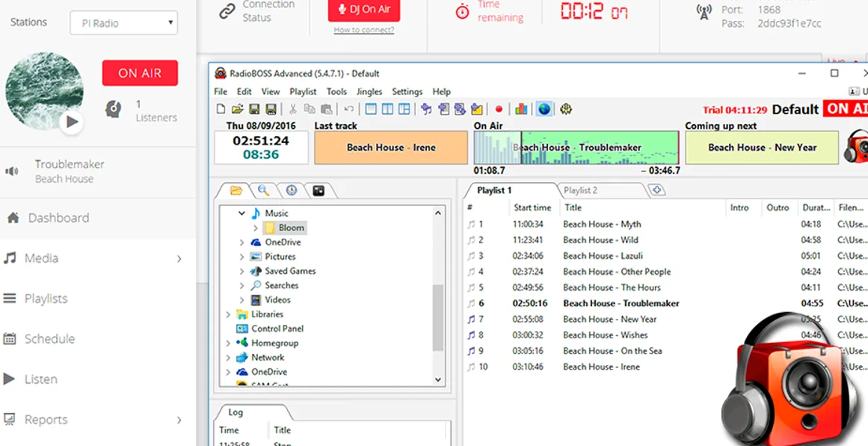Image resolution: width=868 pixels, height=446 pixels.
Task: Click the folder tree scrollbar thumb
Action: [x=438, y=318]
